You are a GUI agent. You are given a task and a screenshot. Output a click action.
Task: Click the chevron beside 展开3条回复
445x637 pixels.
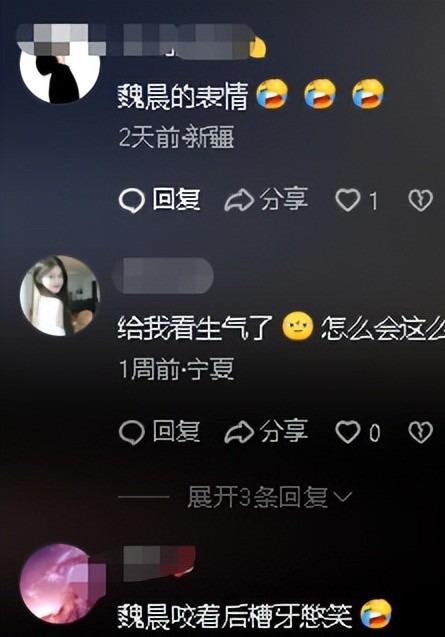(343, 497)
